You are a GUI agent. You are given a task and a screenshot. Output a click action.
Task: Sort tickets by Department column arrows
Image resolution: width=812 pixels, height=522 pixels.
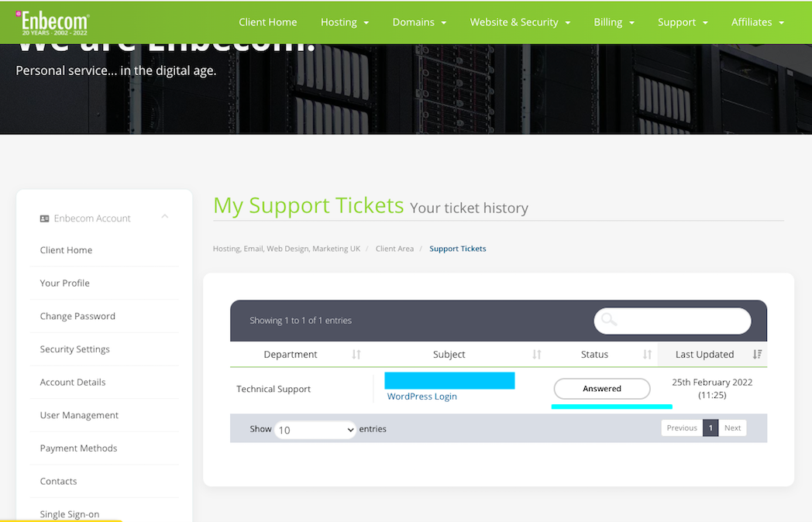(x=356, y=354)
